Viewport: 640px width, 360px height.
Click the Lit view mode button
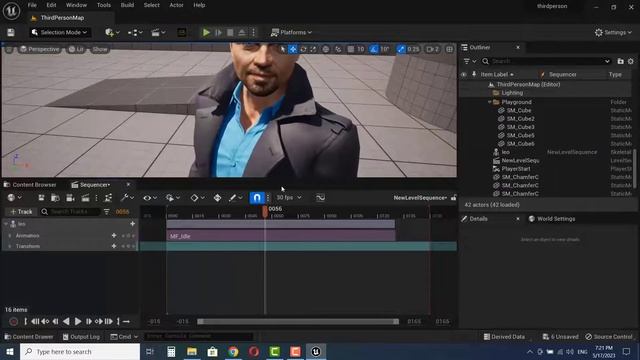pos(76,49)
